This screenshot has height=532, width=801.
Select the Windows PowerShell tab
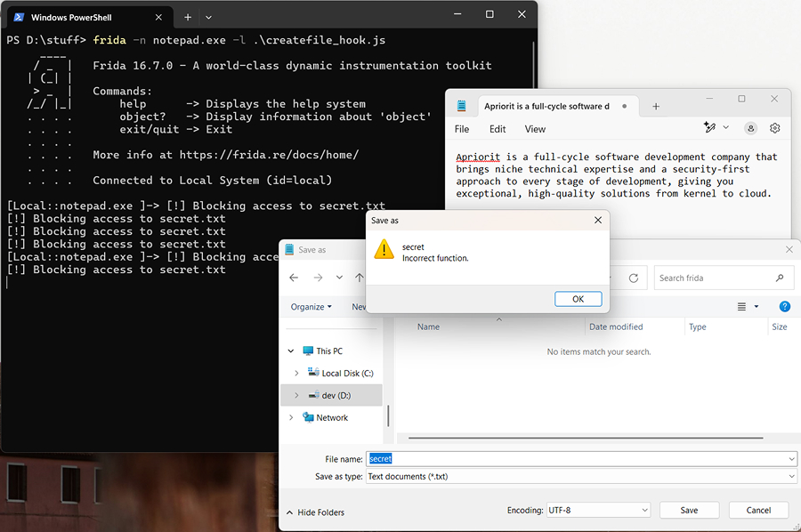click(90, 18)
